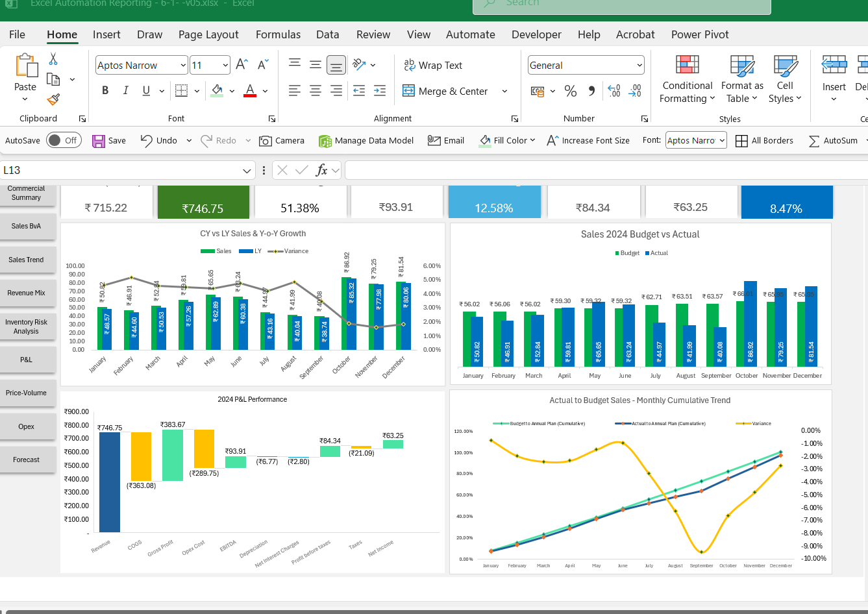Toggle Wrap Text

[x=433, y=65]
